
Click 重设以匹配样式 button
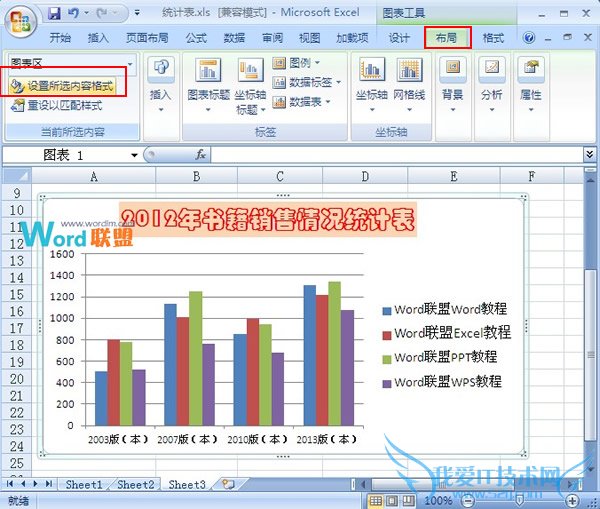click(x=57, y=105)
